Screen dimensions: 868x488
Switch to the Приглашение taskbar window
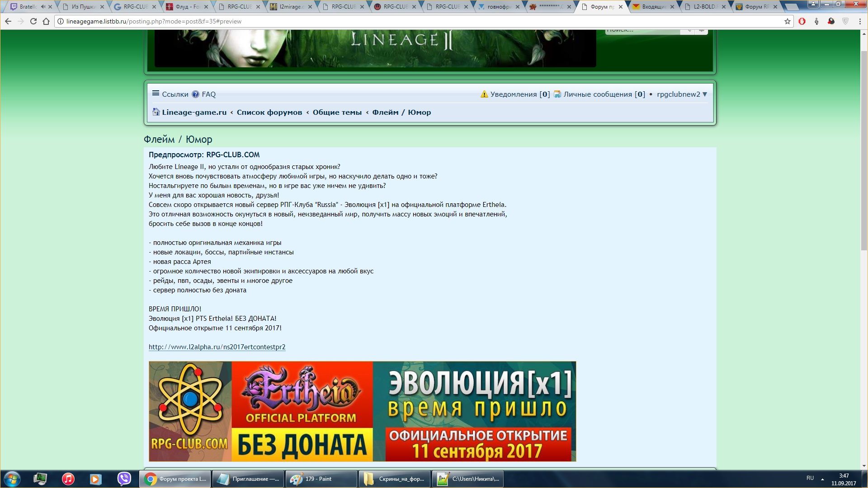pos(248,479)
